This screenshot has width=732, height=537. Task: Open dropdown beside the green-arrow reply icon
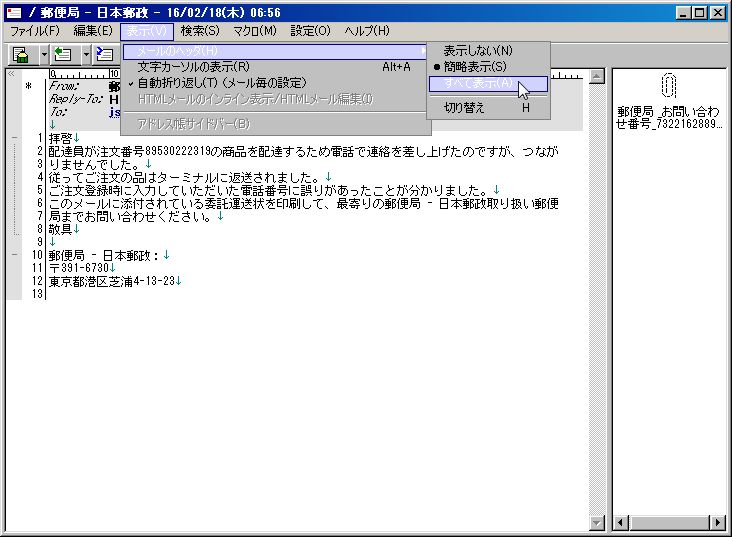click(x=86, y=55)
